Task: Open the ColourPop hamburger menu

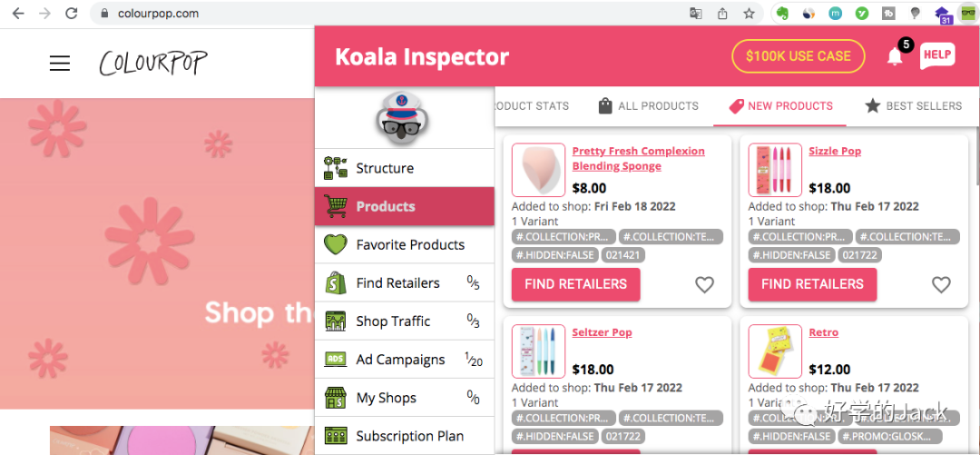Action: pos(60,63)
